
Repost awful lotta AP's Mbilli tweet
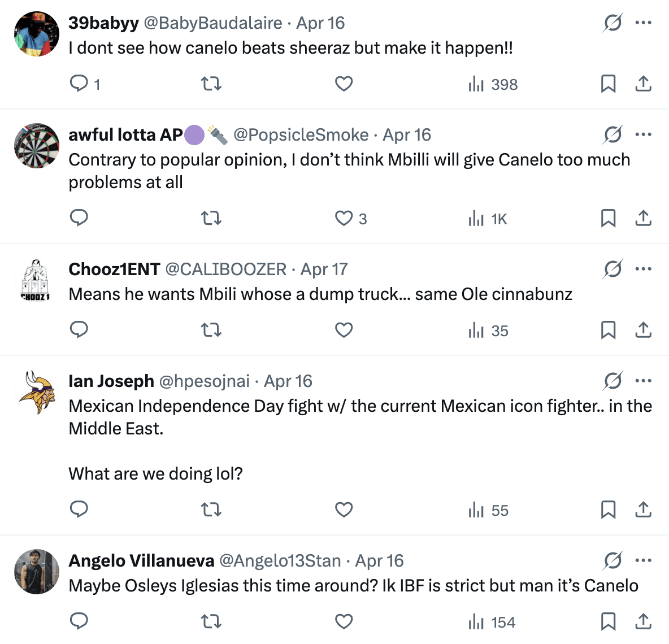[x=211, y=218]
